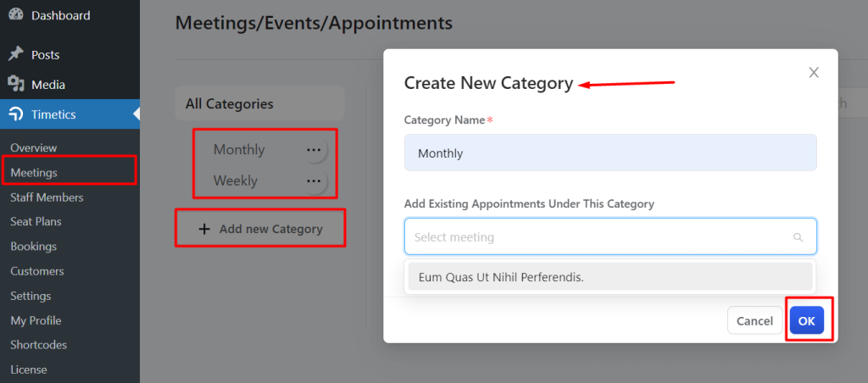Open the Select meeting dropdown
Viewport: 868px width, 383px height.
[610, 236]
